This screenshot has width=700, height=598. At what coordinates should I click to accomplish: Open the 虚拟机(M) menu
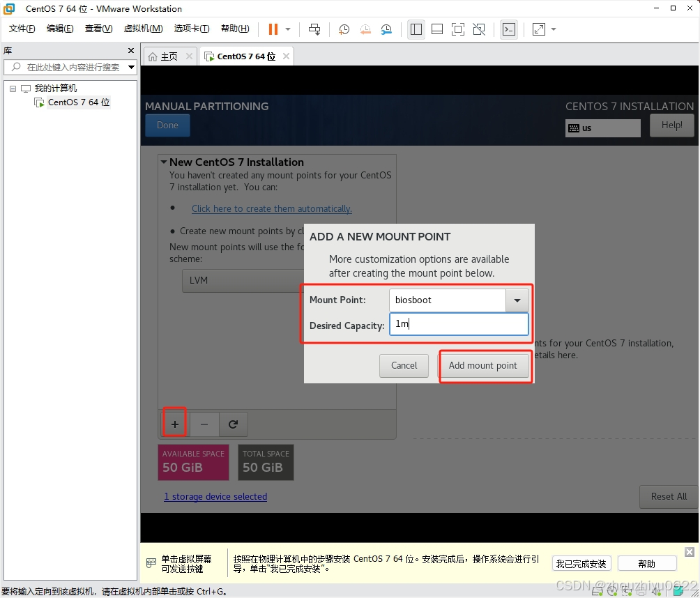click(144, 29)
